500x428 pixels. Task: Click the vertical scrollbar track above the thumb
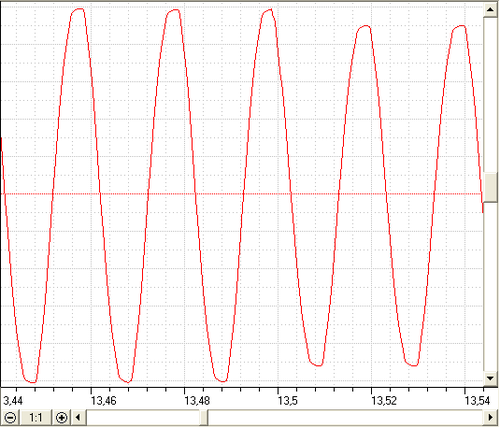click(490, 95)
